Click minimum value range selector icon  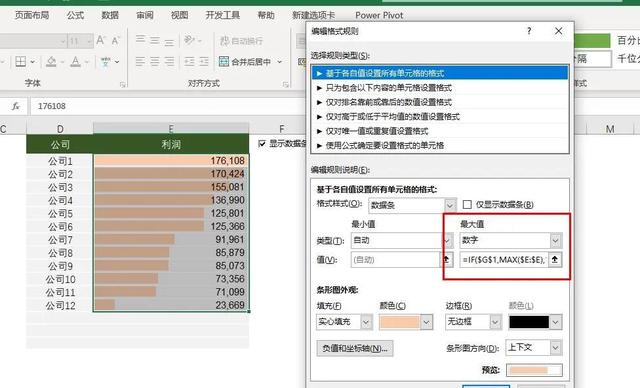tap(447, 259)
